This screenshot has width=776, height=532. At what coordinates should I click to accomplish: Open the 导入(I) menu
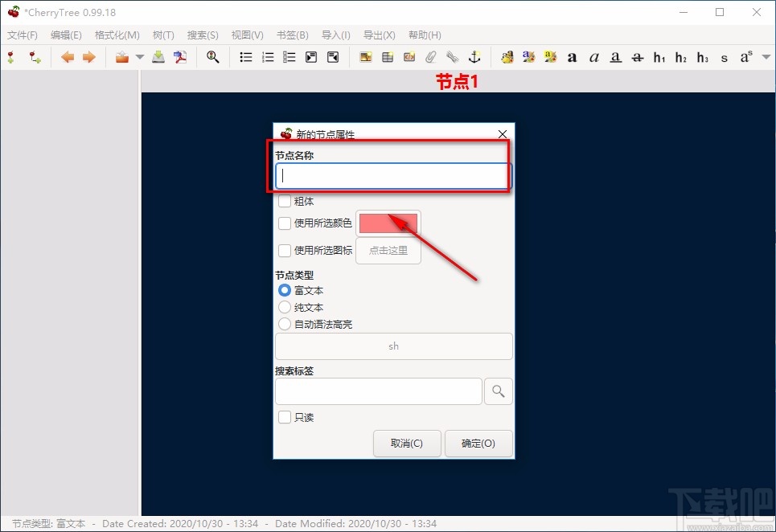coord(336,35)
